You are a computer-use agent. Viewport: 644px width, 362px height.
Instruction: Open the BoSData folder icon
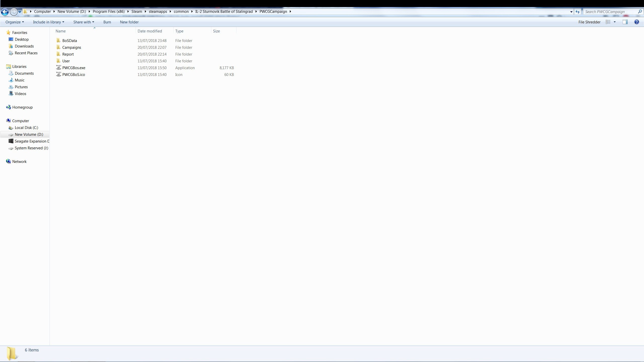point(58,40)
